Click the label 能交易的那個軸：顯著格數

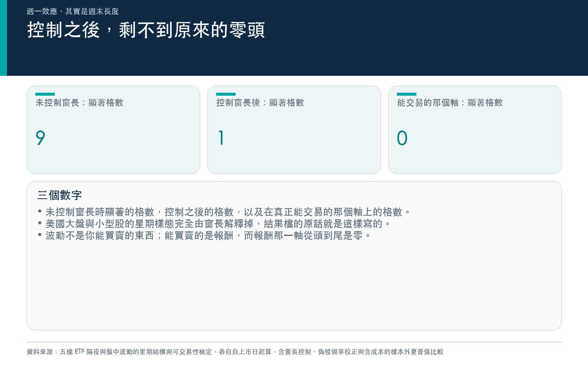(x=450, y=103)
